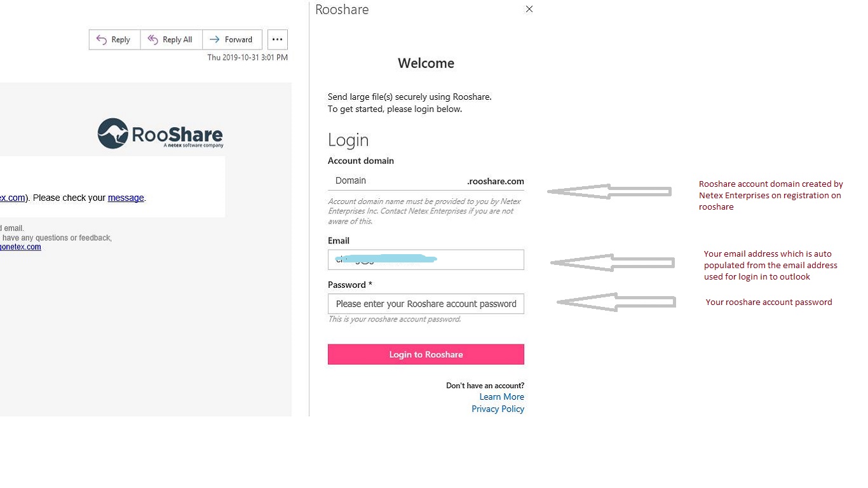Click the Reply arrow icon

(x=102, y=39)
